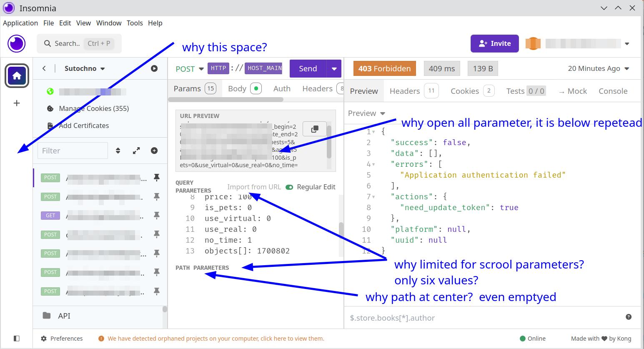This screenshot has height=349, width=644.
Task: Click the sort order icon beside Filter
Action: pos(118,151)
